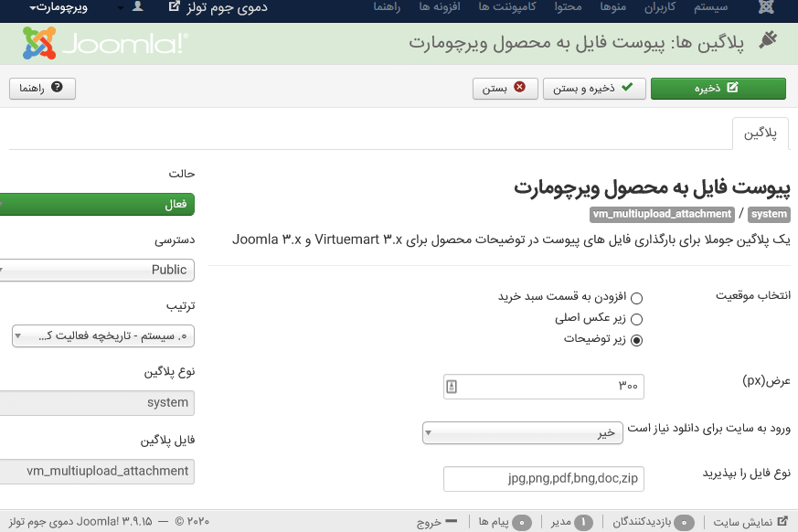
Task: Click the Joomla logo icon in top bar
Action: [x=766, y=8]
